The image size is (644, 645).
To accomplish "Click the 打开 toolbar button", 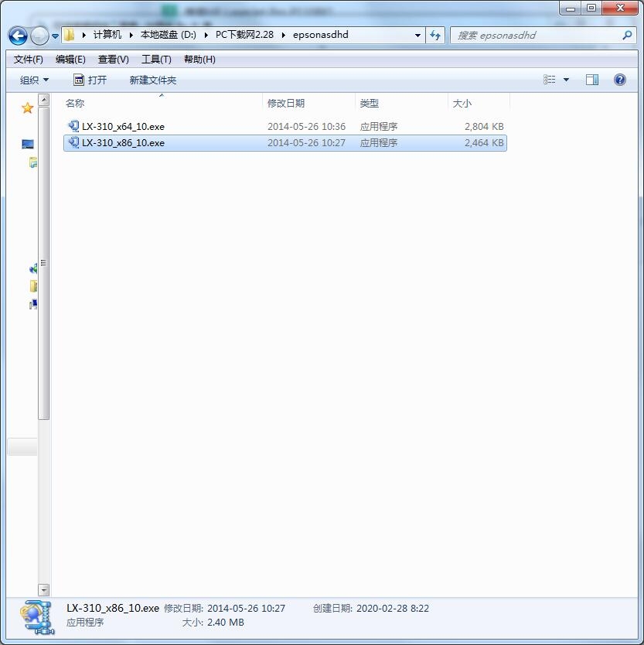I will [x=90, y=80].
